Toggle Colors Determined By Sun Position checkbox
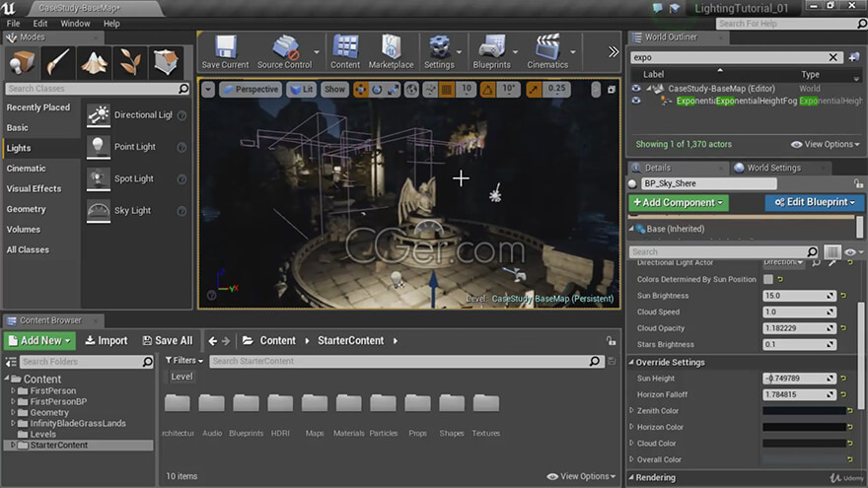 click(x=767, y=279)
